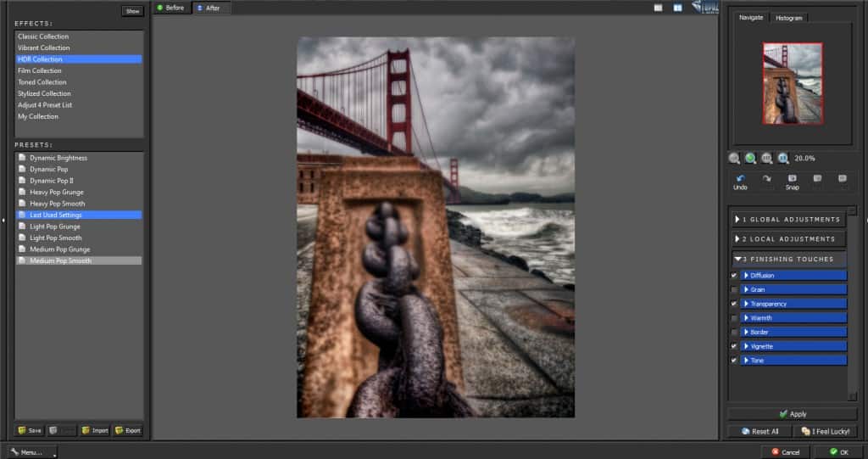This screenshot has height=459, width=868.
Task: Click I Feel Lucky! button
Action: pyautogui.click(x=826, y=431)
